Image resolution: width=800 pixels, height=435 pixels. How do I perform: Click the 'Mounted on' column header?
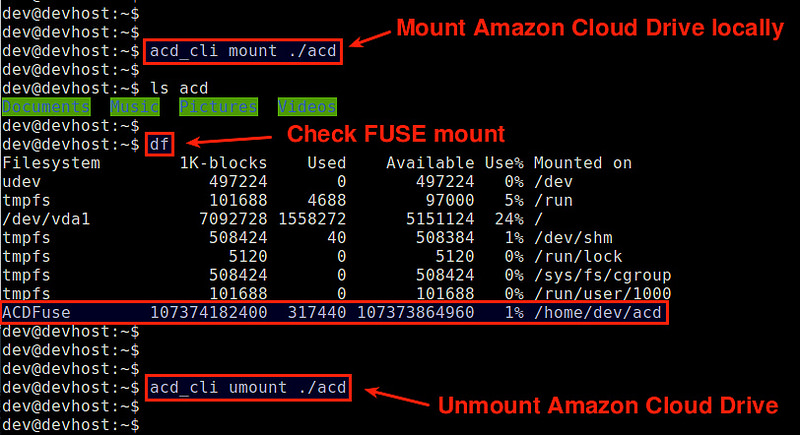(583, 163)
